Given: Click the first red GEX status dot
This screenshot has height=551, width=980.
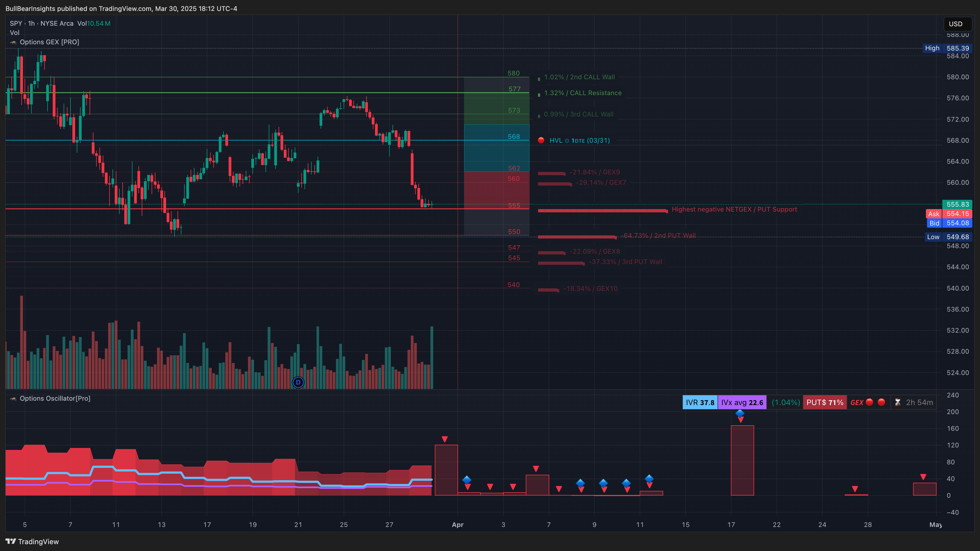Looking at the screenshot, I should [x=869, y=402].
